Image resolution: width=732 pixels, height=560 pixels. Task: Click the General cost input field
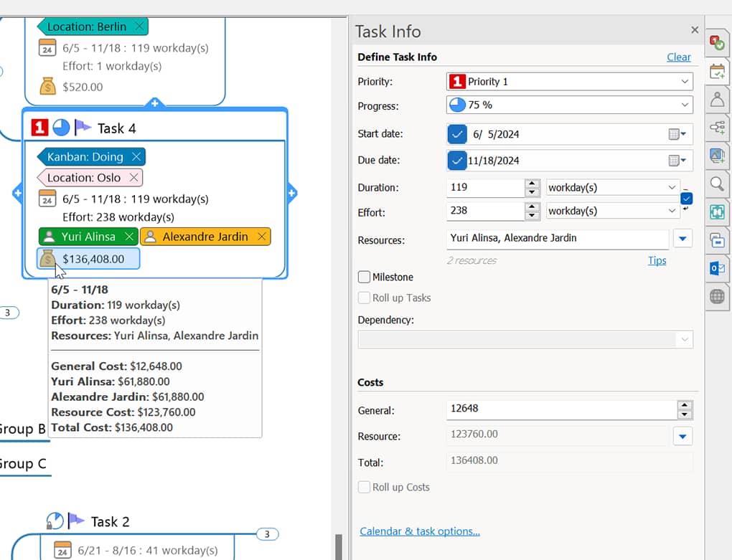coord(560,409)
